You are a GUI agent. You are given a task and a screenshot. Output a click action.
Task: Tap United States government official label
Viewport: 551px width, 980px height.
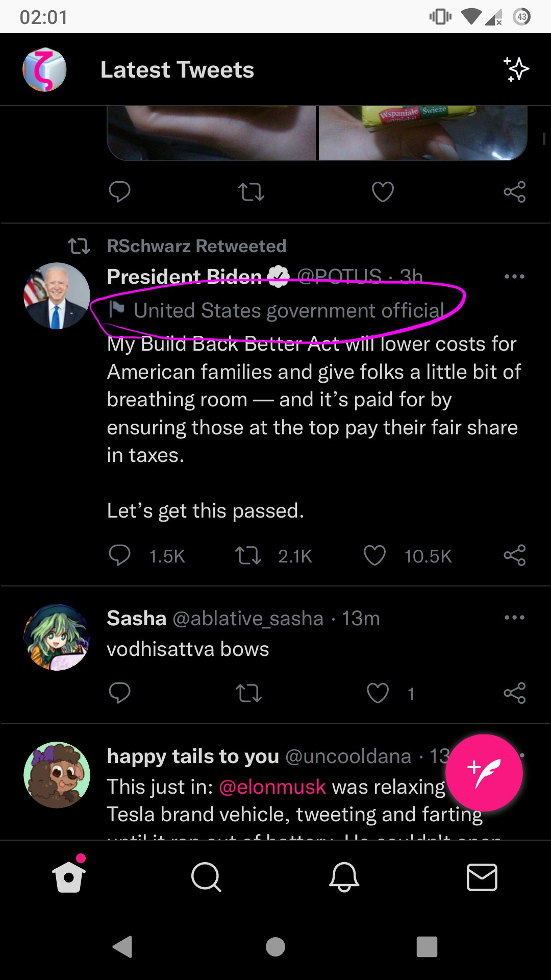pyautogui.click(x=288, y=310)
